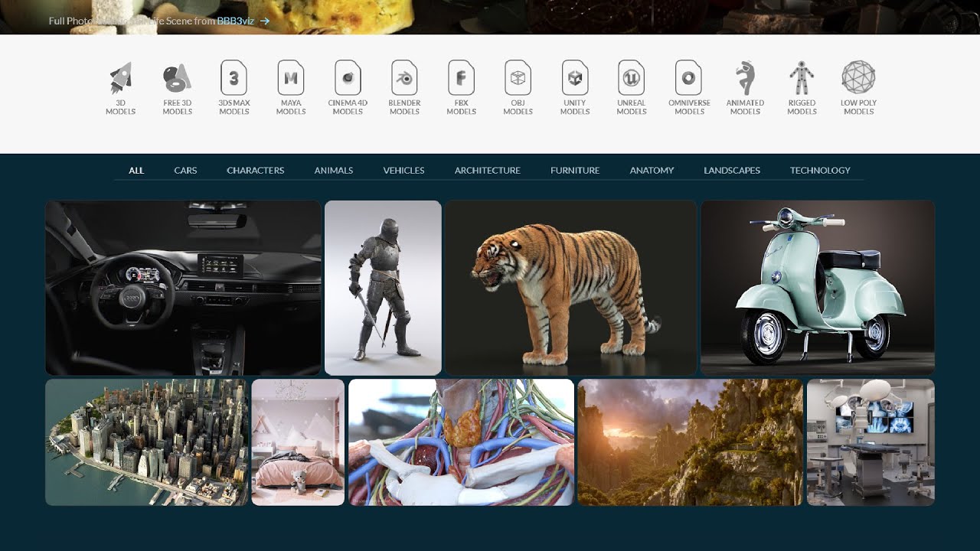Select the Omniverse Models icon
Viewport: 980px width, 551px height.
tap(688, 77)
